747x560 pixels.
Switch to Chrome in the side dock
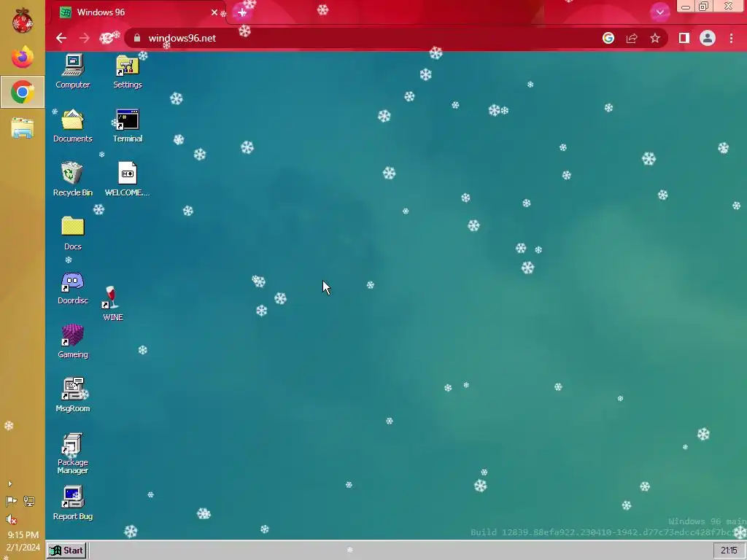[x=23, y=92]
